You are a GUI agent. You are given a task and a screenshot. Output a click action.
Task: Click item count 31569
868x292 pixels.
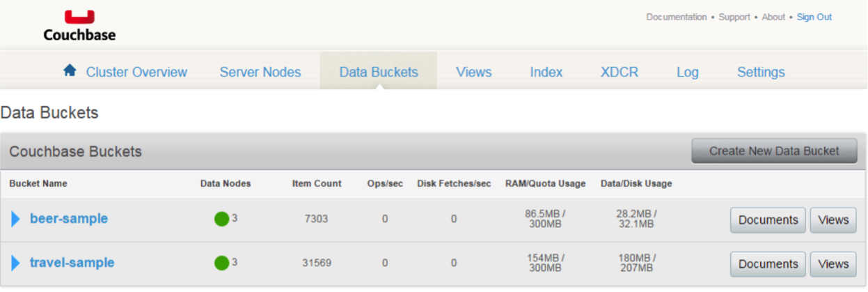(317, 263)
